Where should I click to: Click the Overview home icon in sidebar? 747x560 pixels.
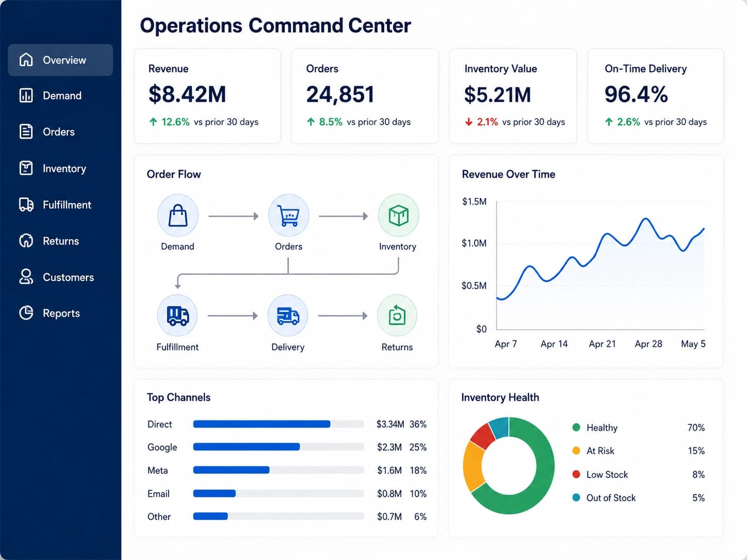coord(26,60)
